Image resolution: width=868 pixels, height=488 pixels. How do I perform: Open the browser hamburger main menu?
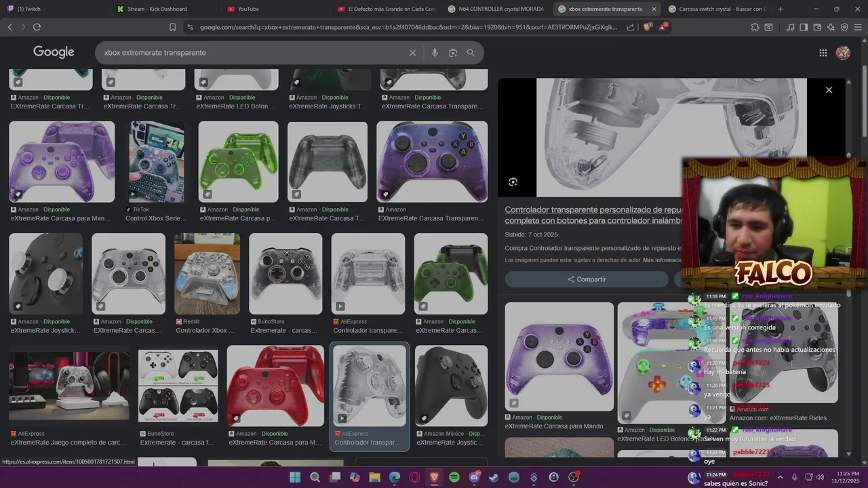coord(858,27)
